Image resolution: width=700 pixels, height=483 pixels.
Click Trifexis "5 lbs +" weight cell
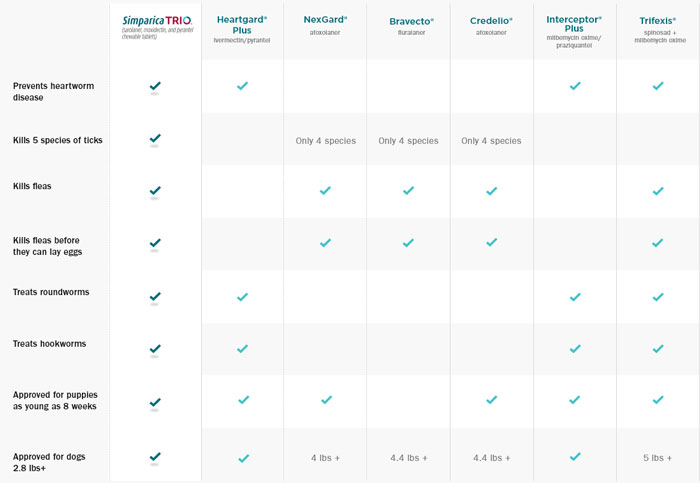(658, 458)
